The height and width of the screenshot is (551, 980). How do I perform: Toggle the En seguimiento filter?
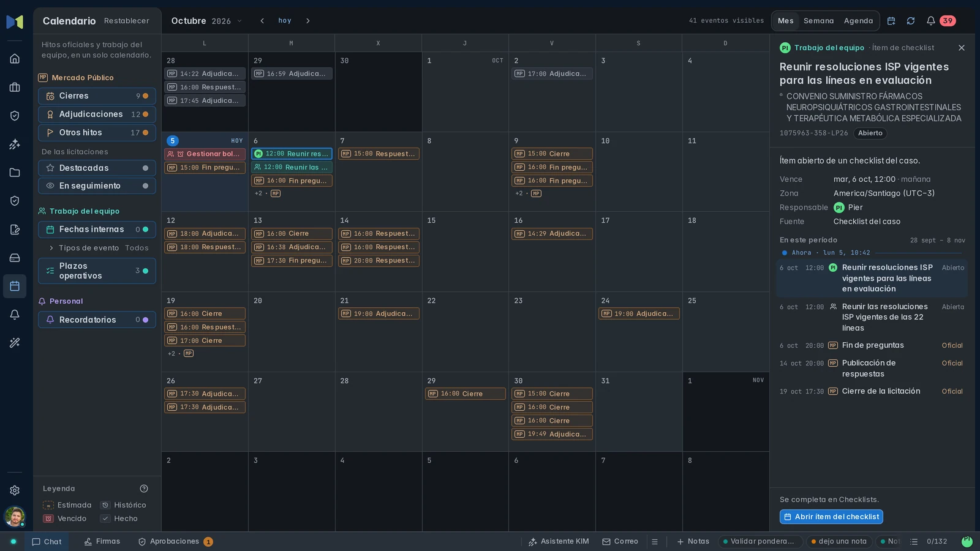point(97,186)
